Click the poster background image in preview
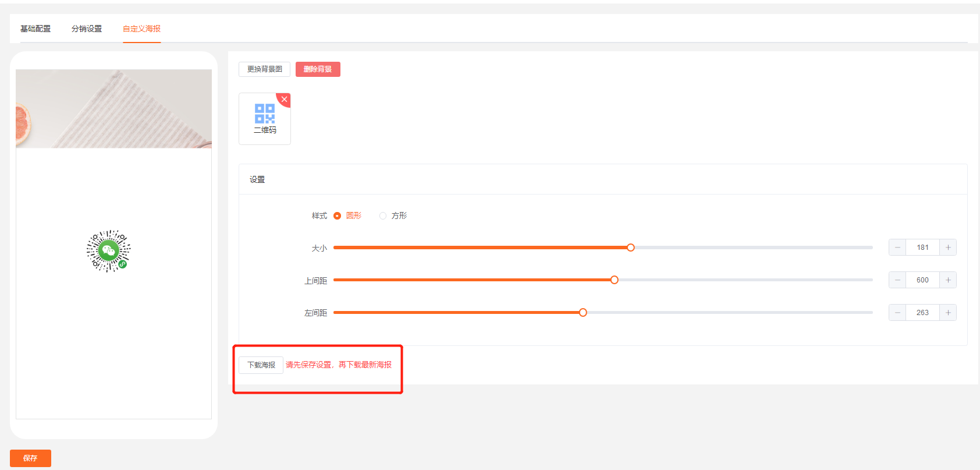980x470 pixels. point(113,108)
